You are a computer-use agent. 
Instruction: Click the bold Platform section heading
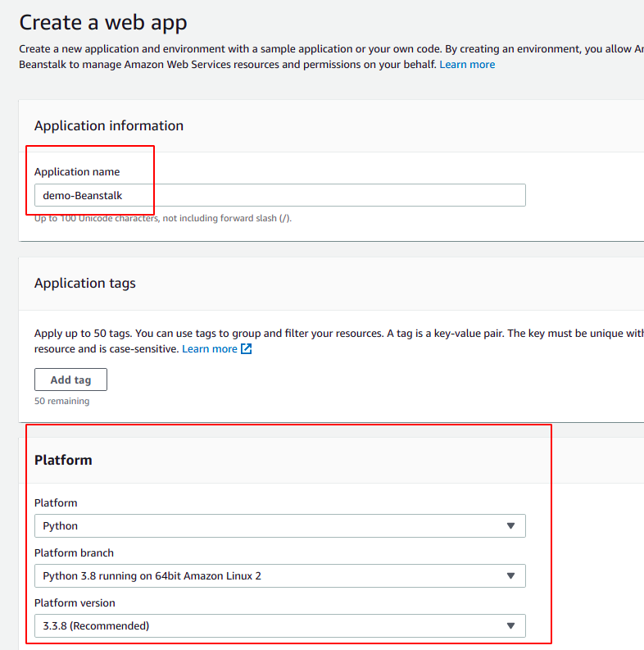click(x=63, y=460)
